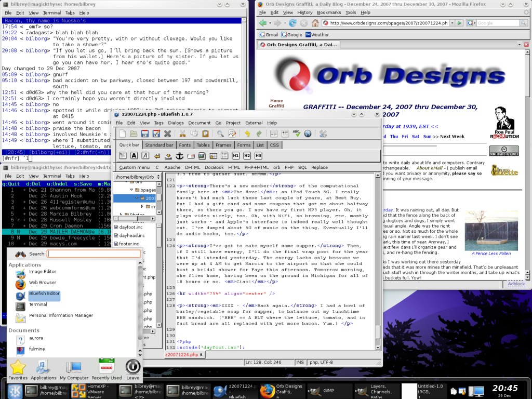This screenshot has height=399, width=532.
Task: Click the KDE launcher Search input field
Action: (94, 254)
